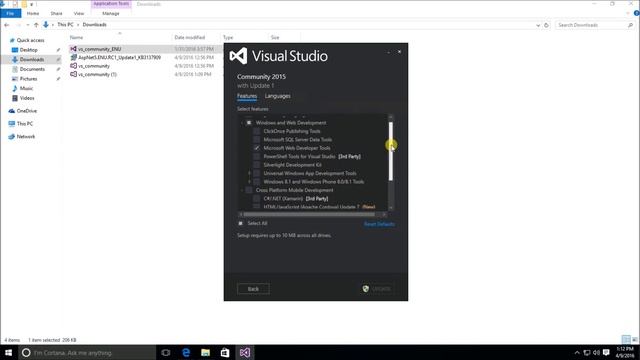The image size is (640, 360).
Task: Click This PC in the address breadcrumb
Action: pos(65,25)
